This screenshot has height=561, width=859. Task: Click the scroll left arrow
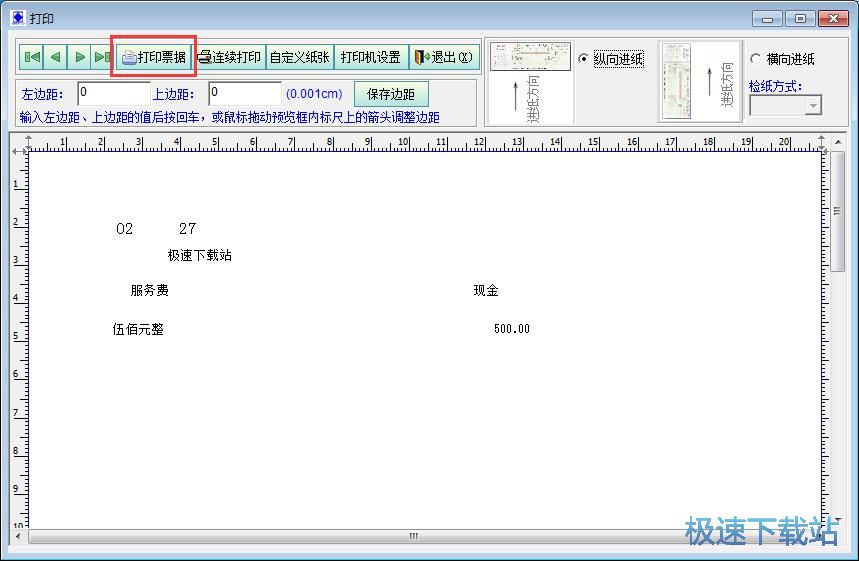19,536
